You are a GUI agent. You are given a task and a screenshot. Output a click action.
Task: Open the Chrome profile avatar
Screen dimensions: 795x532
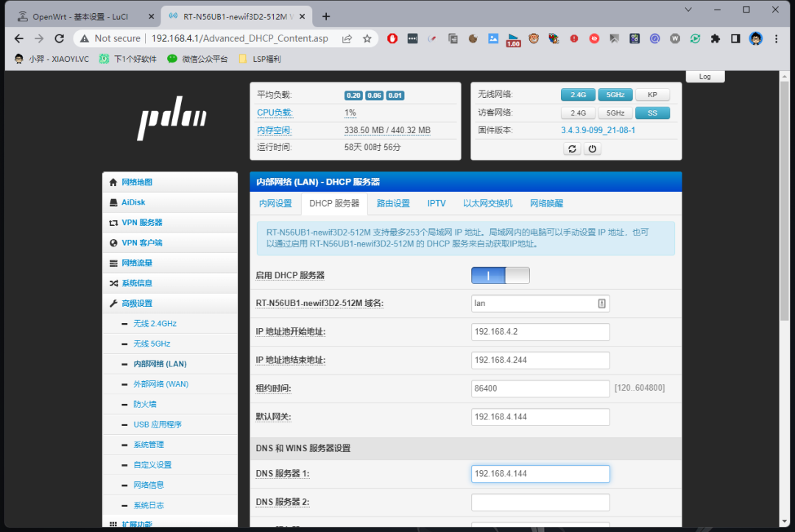[756, 38]
